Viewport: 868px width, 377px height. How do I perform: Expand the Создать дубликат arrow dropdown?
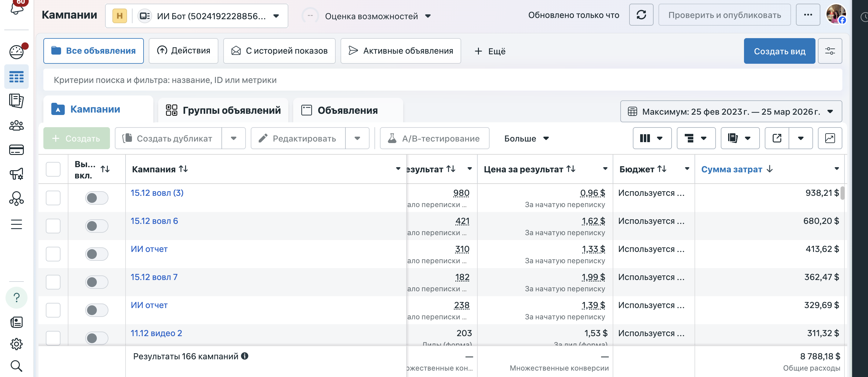234,138
